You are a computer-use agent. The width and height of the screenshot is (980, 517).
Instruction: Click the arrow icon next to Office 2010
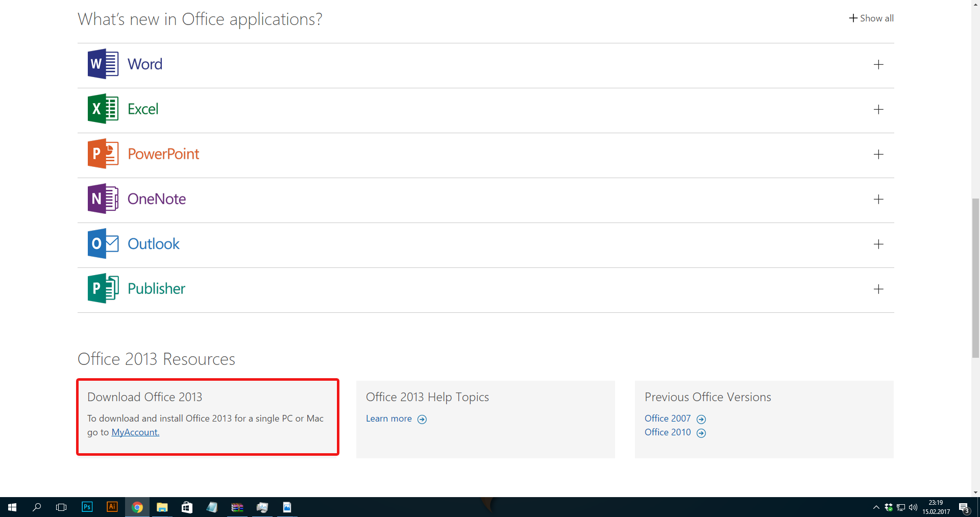701,433
